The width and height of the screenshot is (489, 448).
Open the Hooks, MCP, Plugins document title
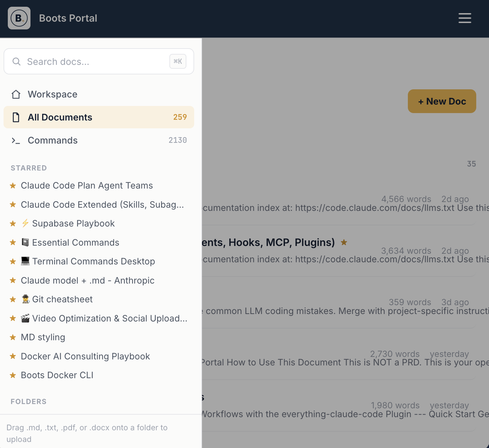268,242
